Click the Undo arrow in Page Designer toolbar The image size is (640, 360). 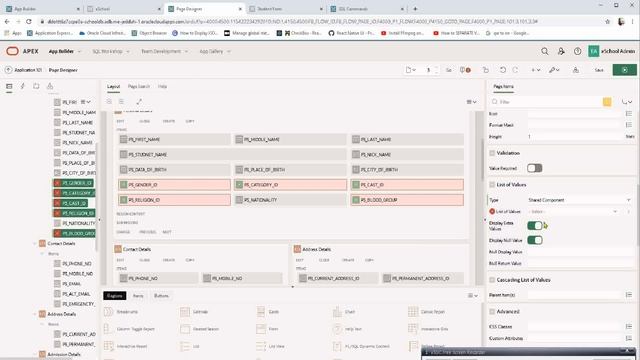503,70
